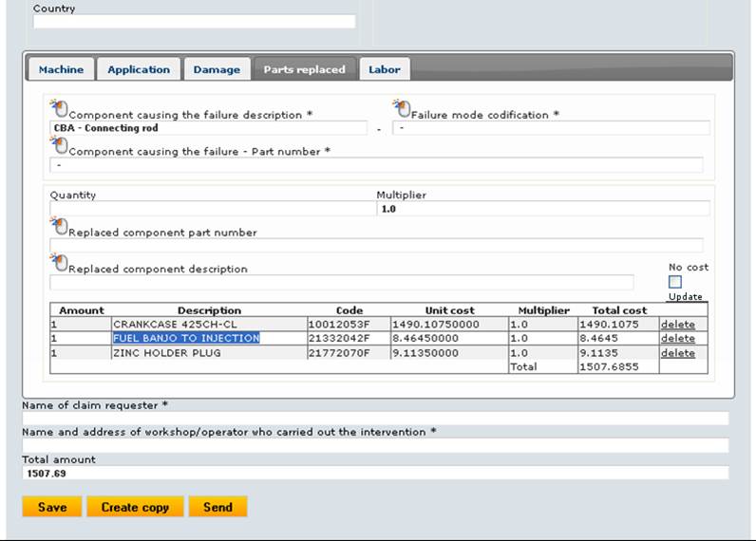Screen dimensions: 756x541
Task: Click the Replaced component description field
Action: coord(342,282)
